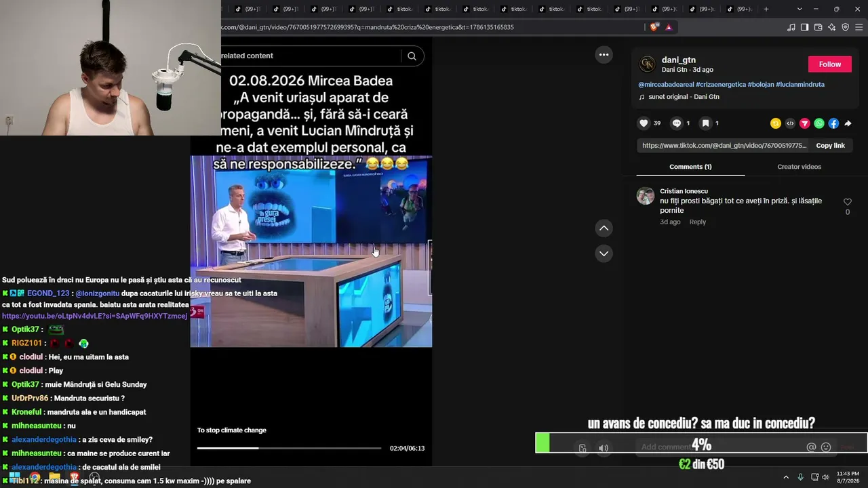Save the video with the bookmark icon
The width and height of the screenshot is (868, 488).
[x=705, y=123]
